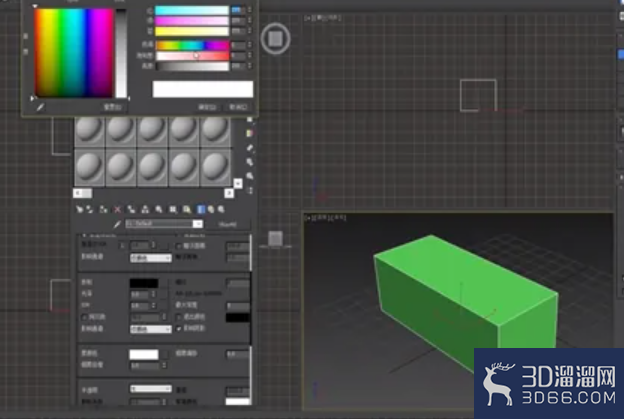
Task: Click the pick-material eyedropper beside name field
Action: point(117,225)
